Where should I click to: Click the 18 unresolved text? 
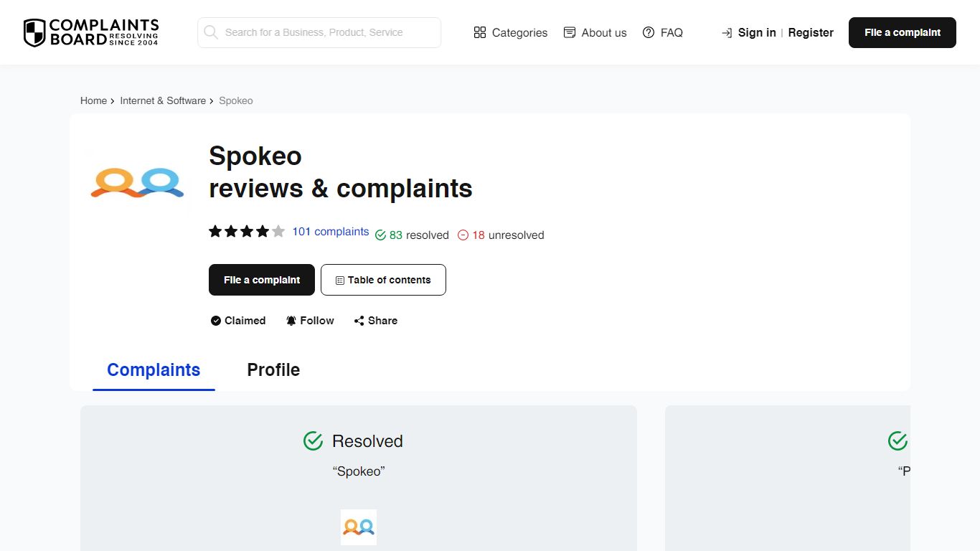[508, 235]
